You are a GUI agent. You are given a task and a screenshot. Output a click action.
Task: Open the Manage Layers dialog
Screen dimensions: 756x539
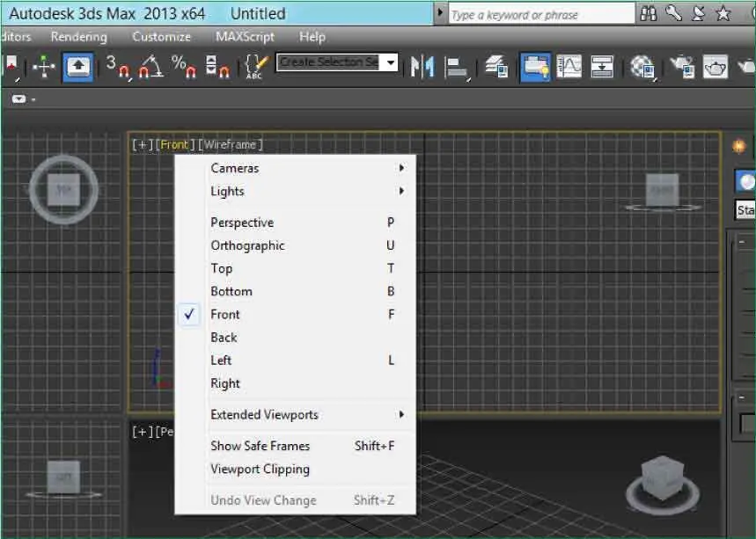click(x=496, y=67)
